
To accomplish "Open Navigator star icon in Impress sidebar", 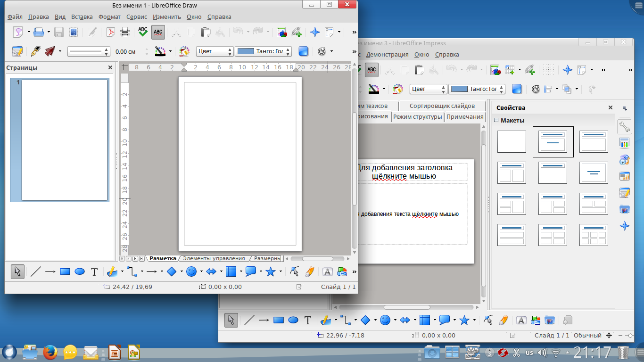I will tap(625, 226).
